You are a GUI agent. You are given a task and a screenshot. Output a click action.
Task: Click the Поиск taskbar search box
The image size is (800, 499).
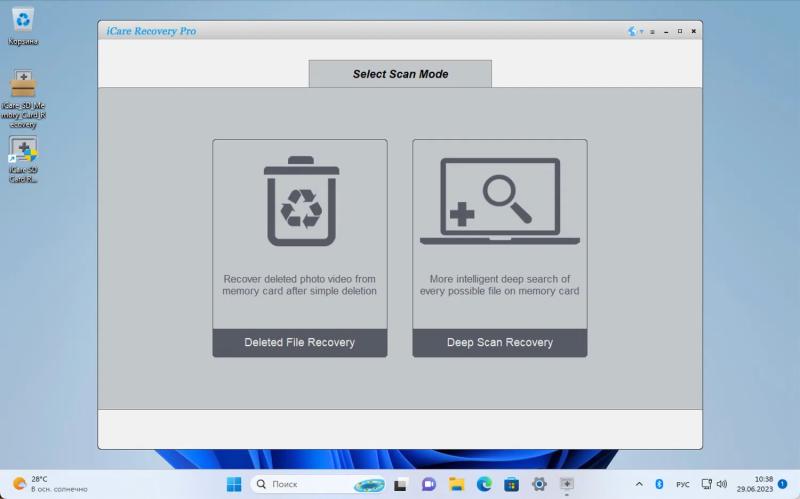pyautogui.click(x=318, y=484)
